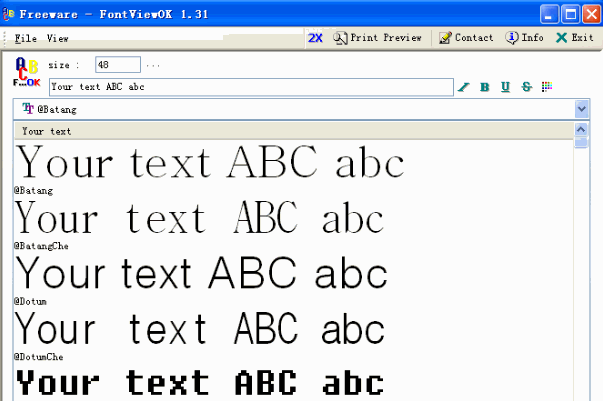Toggle bold text formatting
Screen dimensions: 603x401
[x=485, y=87]
